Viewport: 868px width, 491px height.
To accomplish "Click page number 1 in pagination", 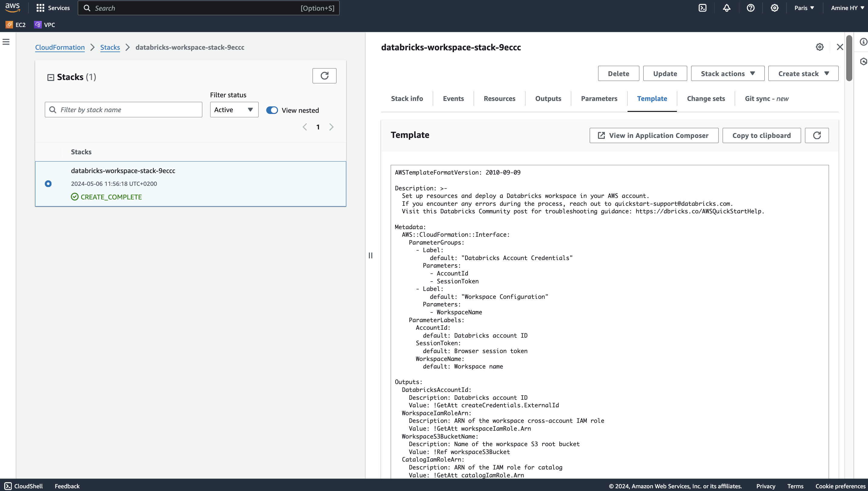I will click(x=318, y=127).
